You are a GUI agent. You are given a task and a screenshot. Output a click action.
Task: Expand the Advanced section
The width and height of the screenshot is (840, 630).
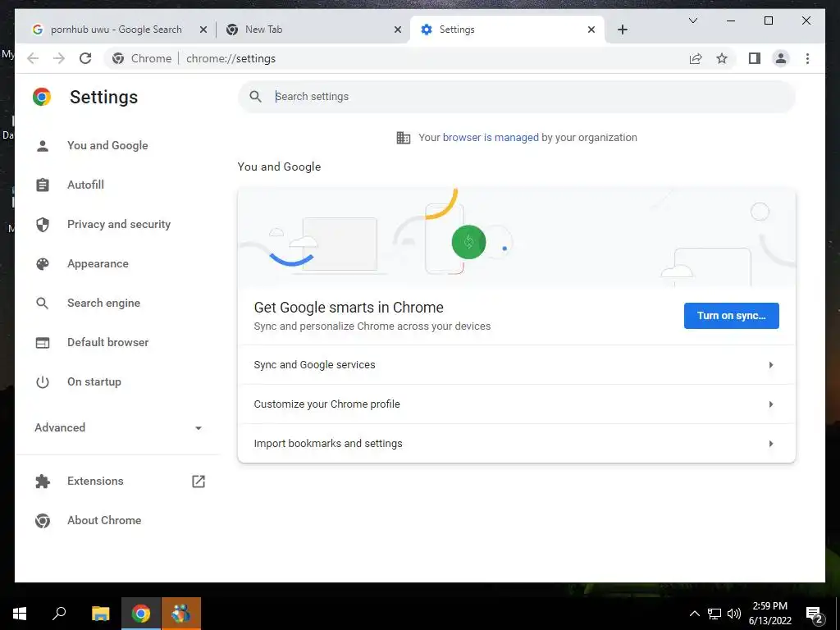(x=117, y=427)
